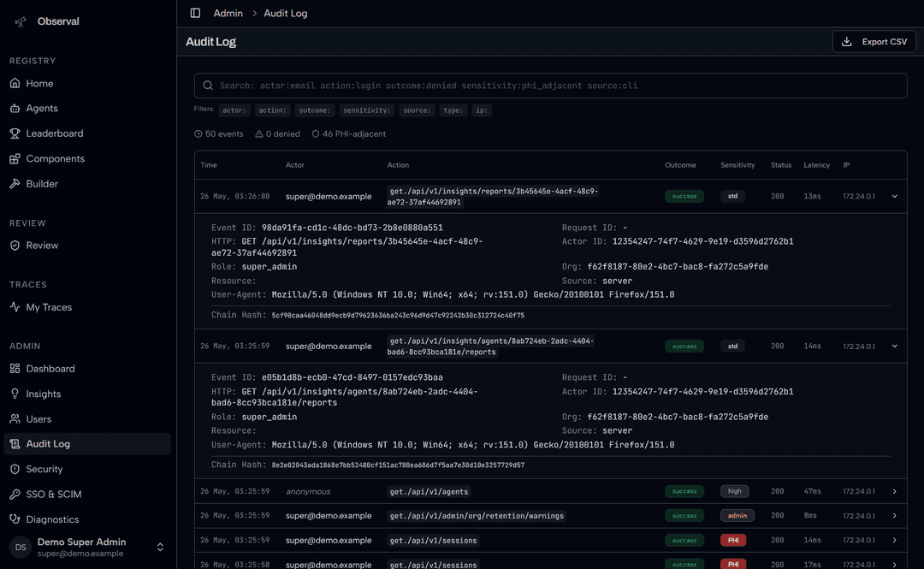Click 47ms latency value

click(812, 491)
